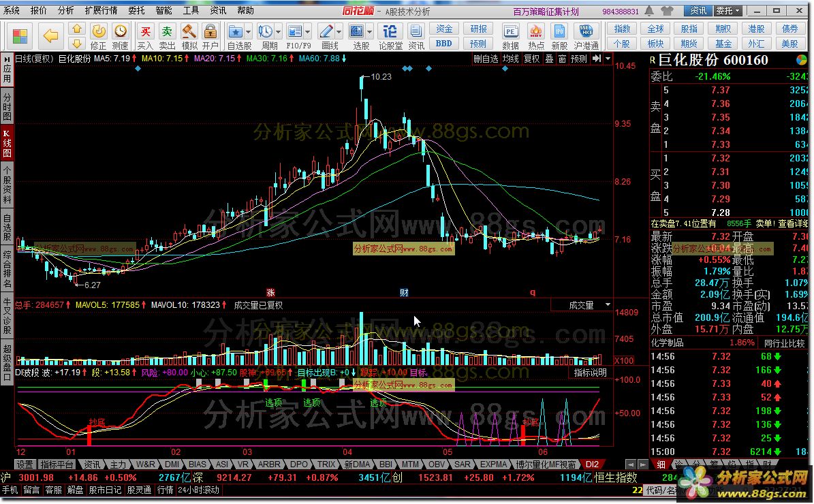
Task: Select the 细 detail tab in trade panel
Action: point(661,464)
